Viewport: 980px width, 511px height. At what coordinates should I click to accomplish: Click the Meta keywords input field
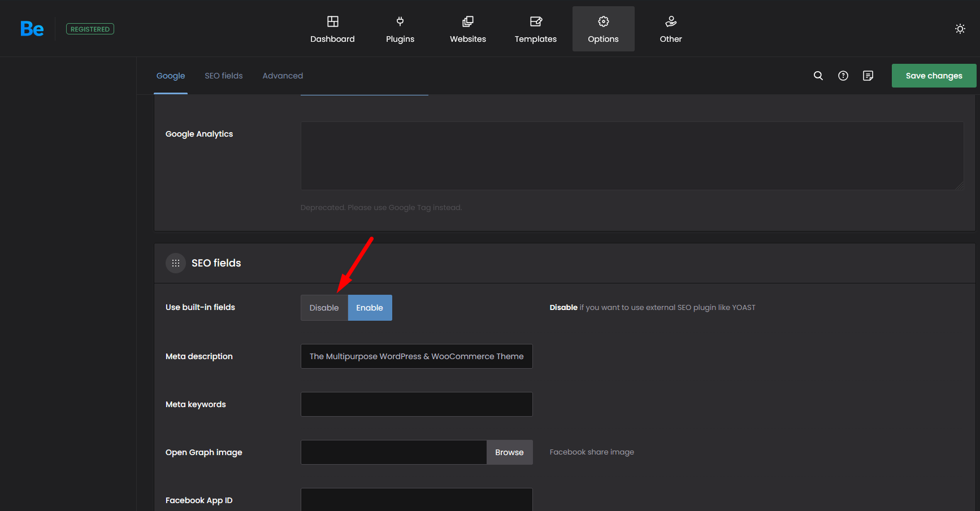pos(417,404)
